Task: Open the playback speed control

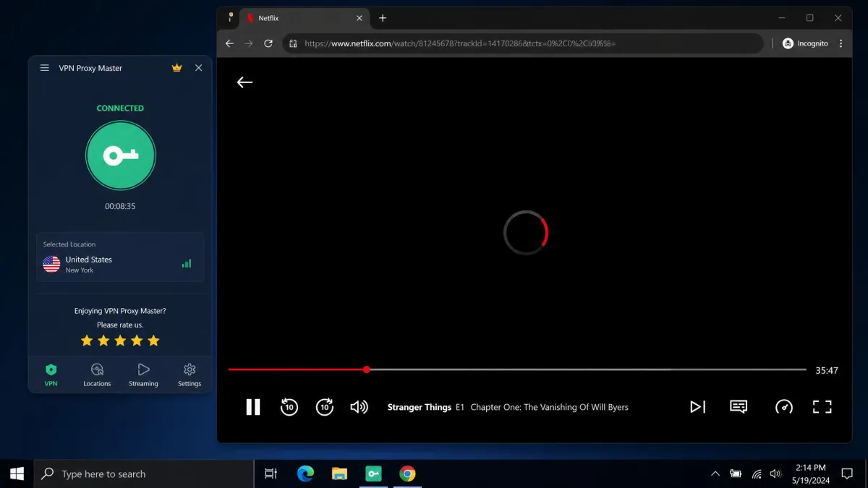Action: (783, 407)
